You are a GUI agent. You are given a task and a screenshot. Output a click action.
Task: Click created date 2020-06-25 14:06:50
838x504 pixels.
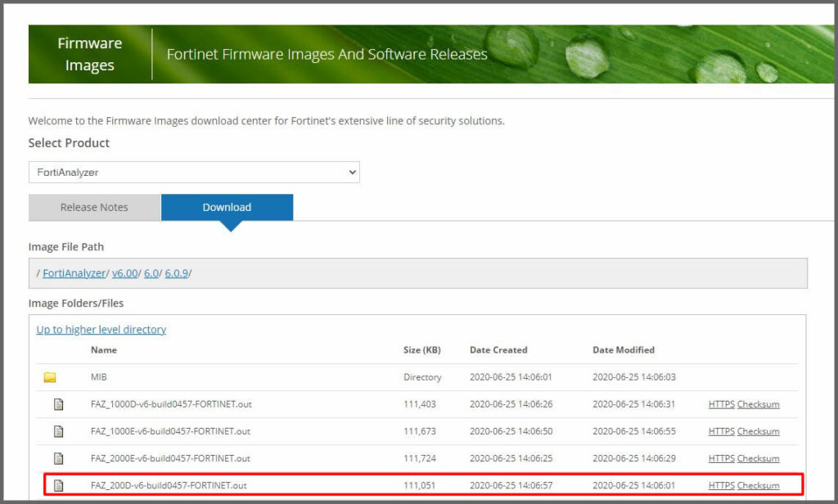click(x=511, y=431)
